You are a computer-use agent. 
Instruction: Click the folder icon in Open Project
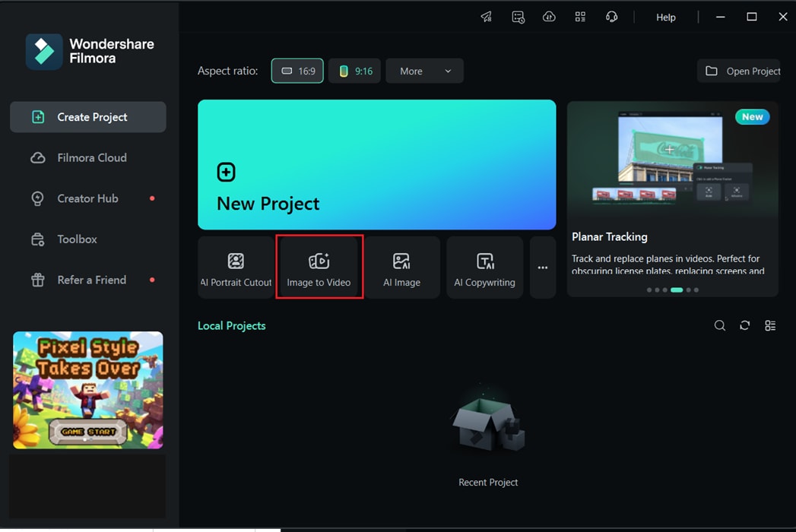click(x=711, y=71)
